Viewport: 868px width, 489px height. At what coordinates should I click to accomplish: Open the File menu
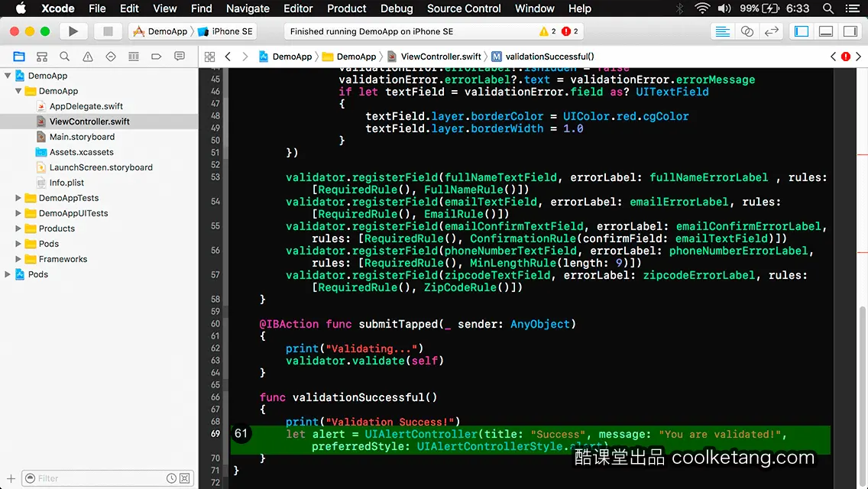click(97, 8)
